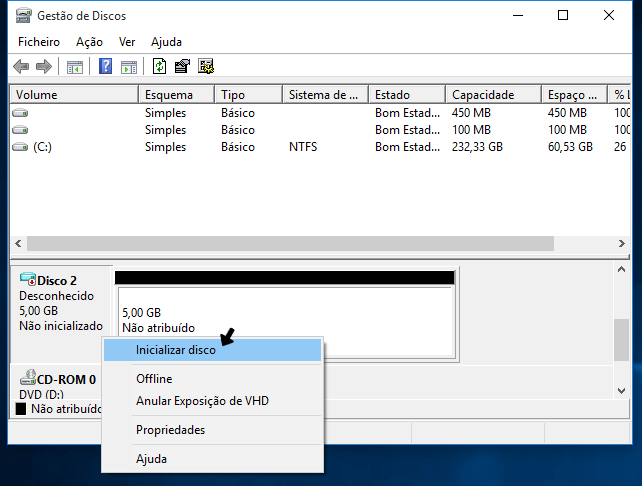The image size is (642, 486).
Task: Open the Help question mark icon
Action: [106, 66]
